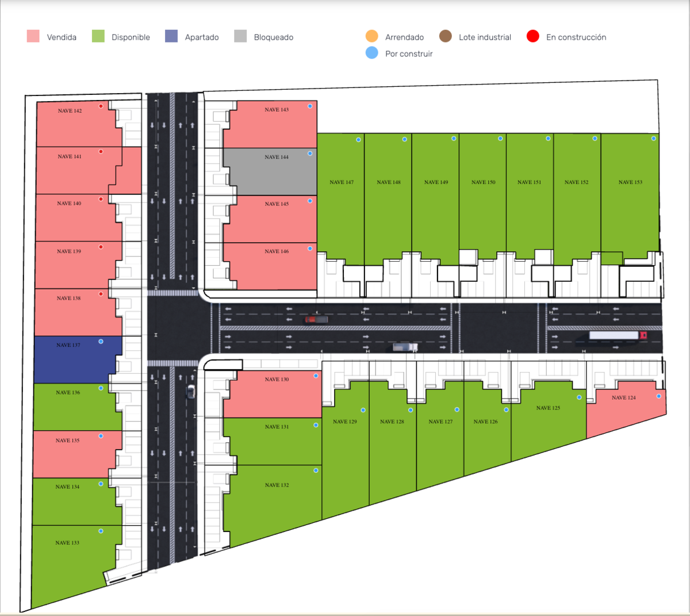Click the red dot on NAVE 139

pos(101,247)
